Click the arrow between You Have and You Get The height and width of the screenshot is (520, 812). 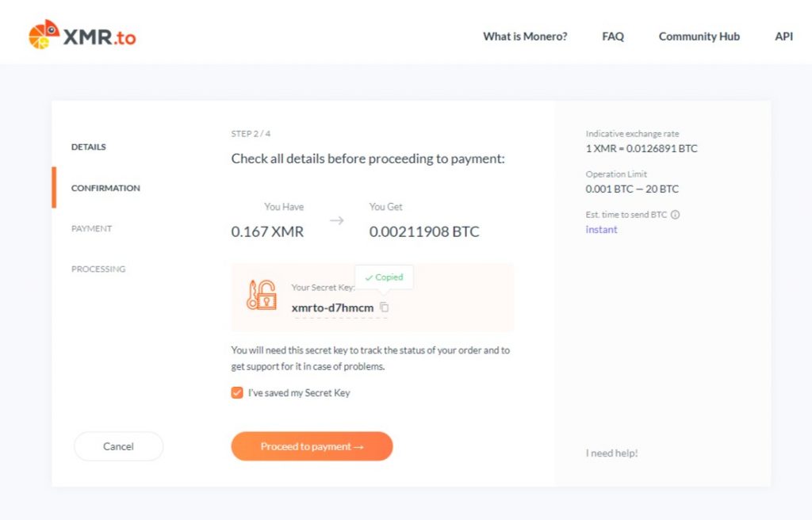(336, 220)
